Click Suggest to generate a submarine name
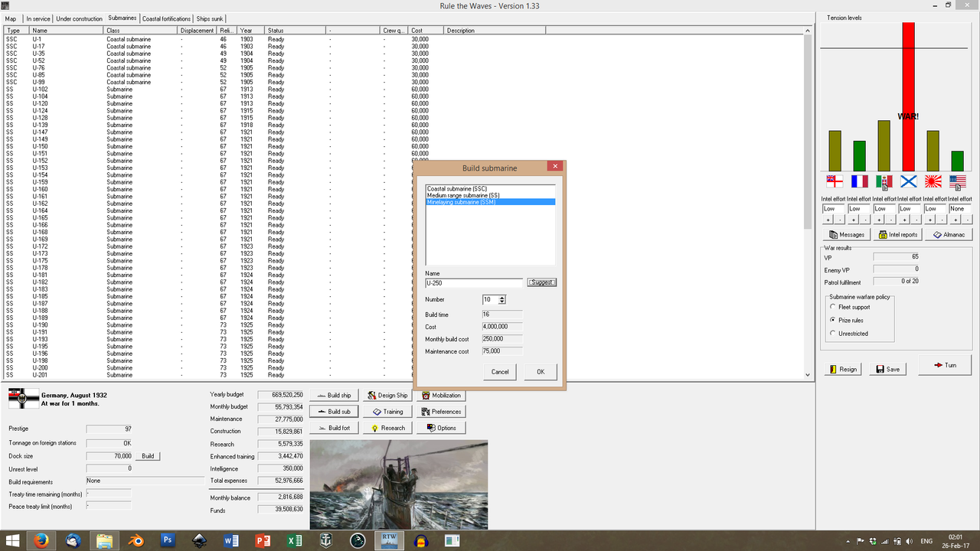Viewport: 980px width, 551px height. pos(541,282)
